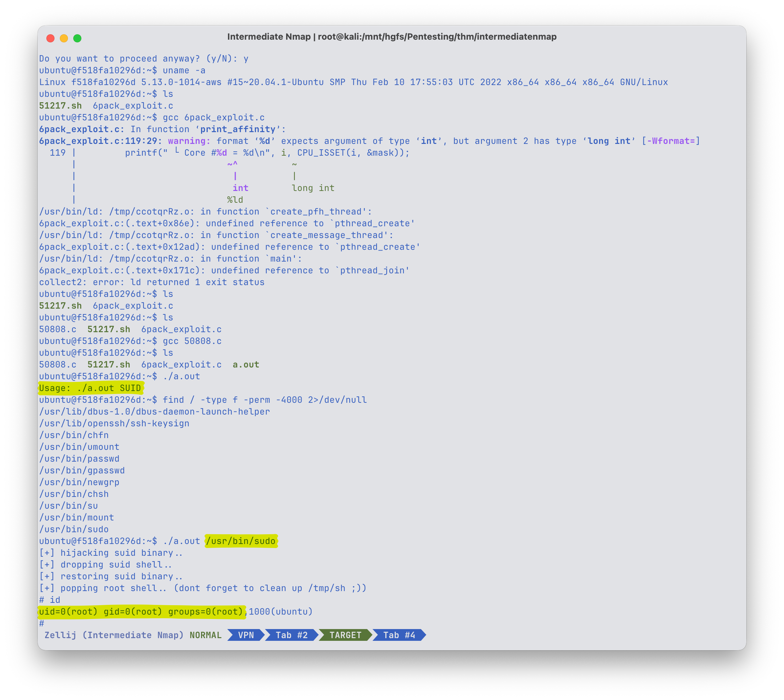Click the /usr/bin/newgrp entry
This screenshot has height=700, width=784.
point(79,482)
